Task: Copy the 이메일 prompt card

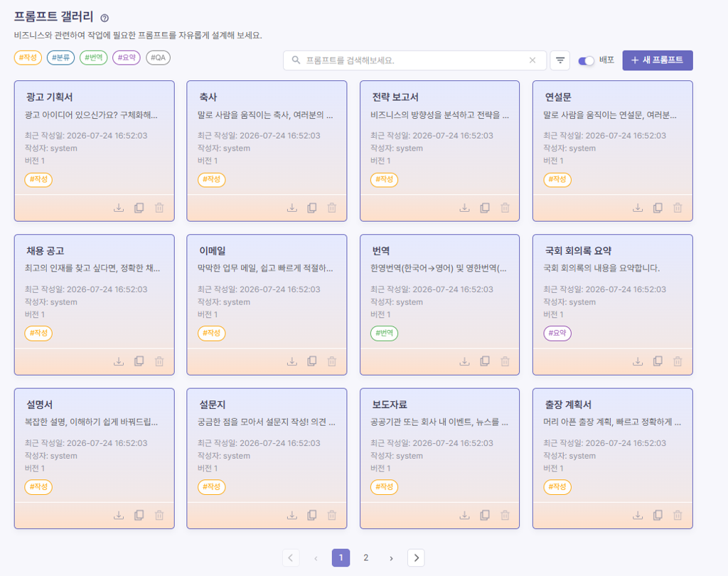Action: click(x=312, y=361)
